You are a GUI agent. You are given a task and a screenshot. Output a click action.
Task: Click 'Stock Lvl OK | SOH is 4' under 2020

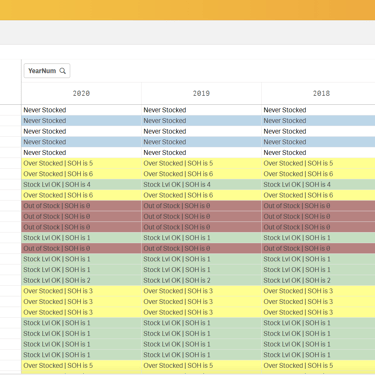tap(81, 184)
